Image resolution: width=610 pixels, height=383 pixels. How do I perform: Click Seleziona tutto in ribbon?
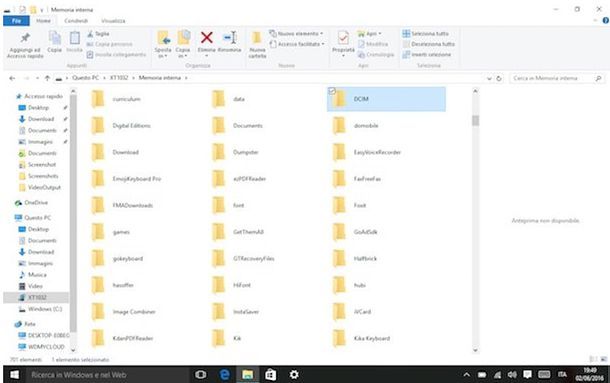point(426,34)
